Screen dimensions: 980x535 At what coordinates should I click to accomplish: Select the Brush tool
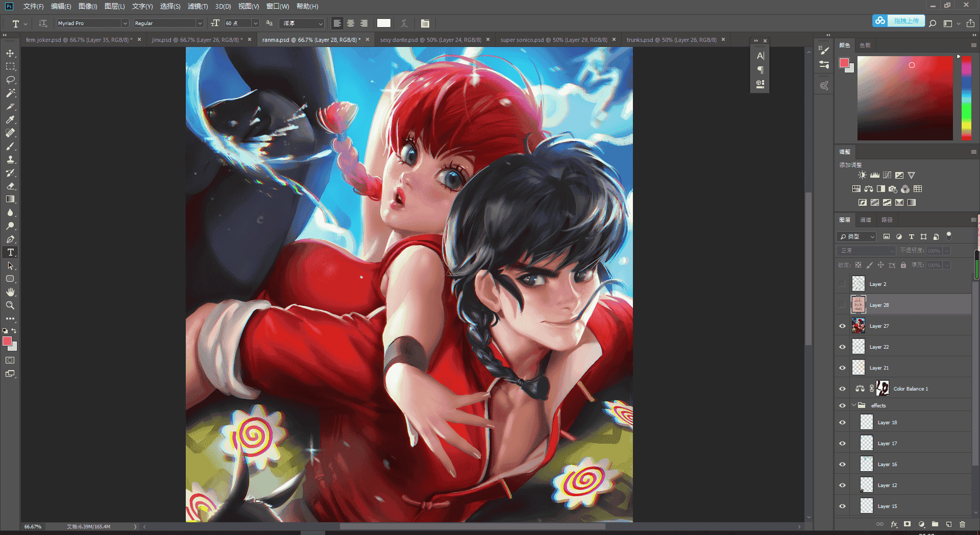(10, 147)
